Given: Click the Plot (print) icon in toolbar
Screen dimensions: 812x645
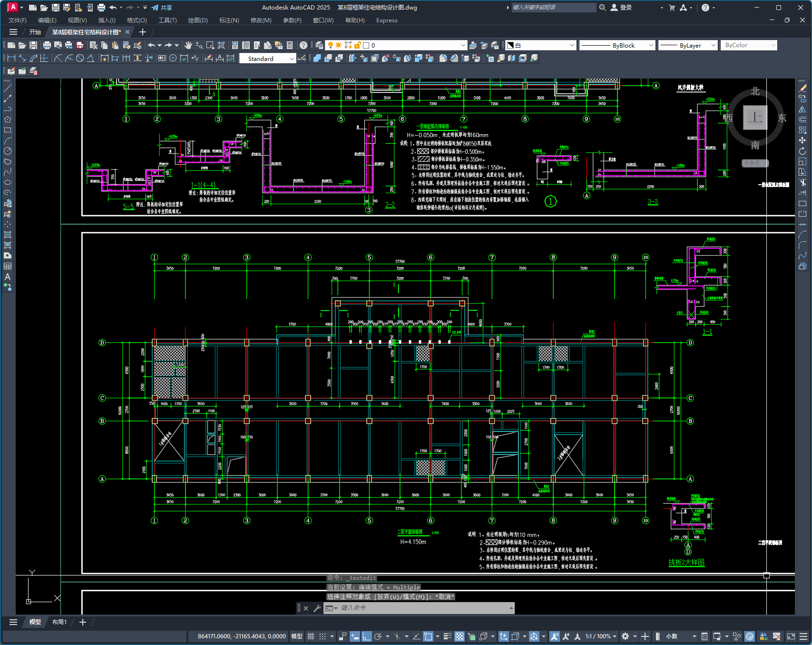Looking at the screenshot, I should [47, 45].
